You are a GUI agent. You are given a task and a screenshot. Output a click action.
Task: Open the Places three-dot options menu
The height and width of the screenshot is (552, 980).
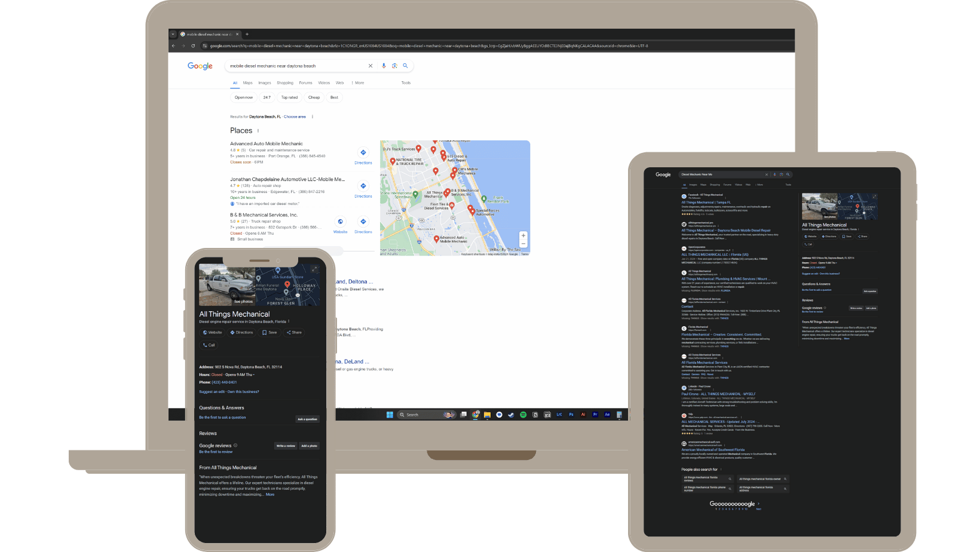click(258, 131)
